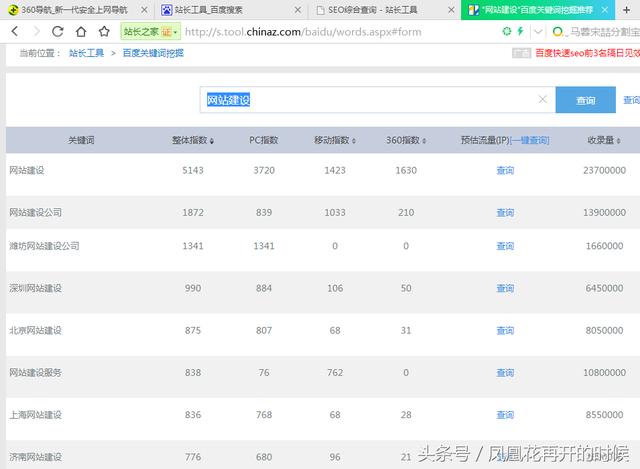Select the 深圳网站建设 keyword cell

(36, 288)
